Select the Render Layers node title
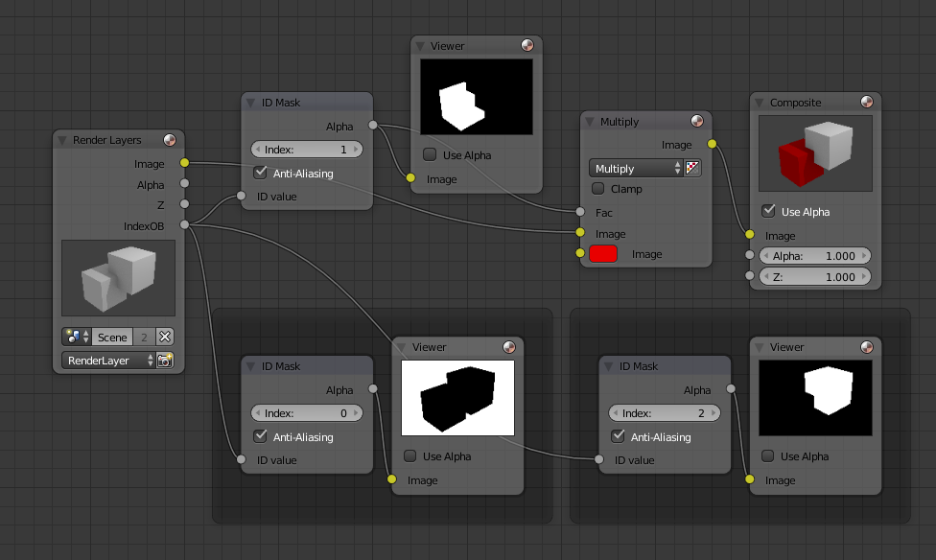936x560 pixels. pyautogui.click(x=106, y=140)
